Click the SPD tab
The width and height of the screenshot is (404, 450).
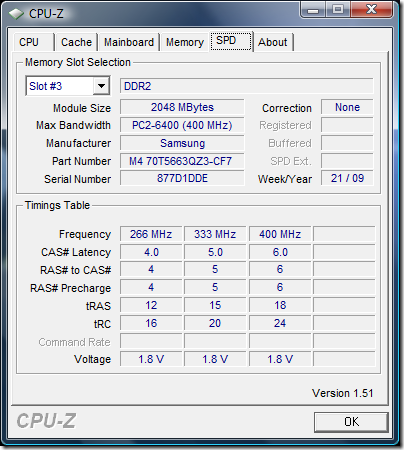pos(231,41)
